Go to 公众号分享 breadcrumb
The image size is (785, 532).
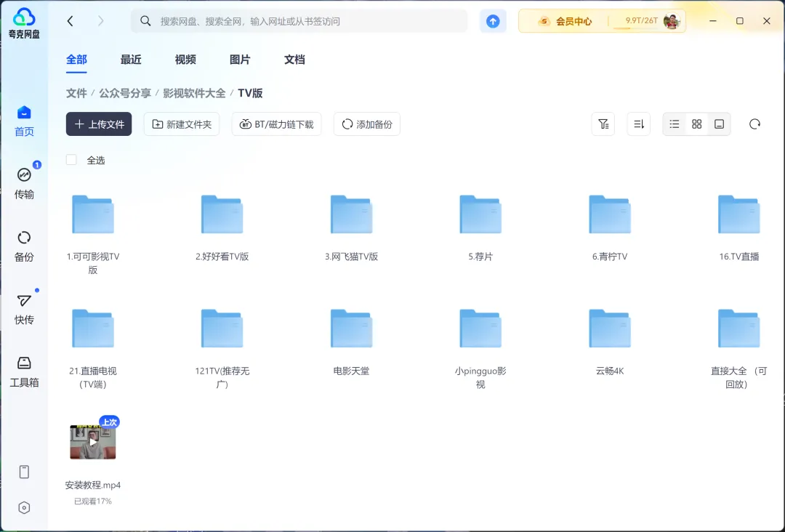(125, 93)
